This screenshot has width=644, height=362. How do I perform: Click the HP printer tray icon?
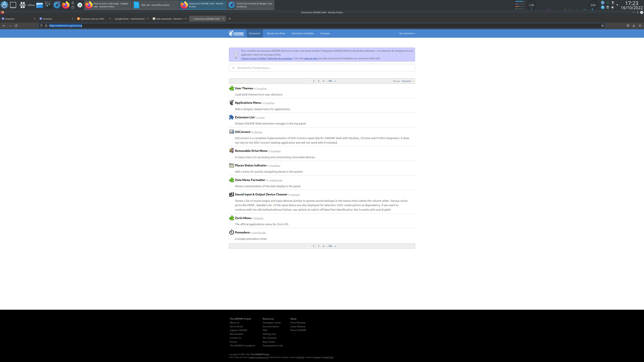pyautogui.click(x=603, y=3)
